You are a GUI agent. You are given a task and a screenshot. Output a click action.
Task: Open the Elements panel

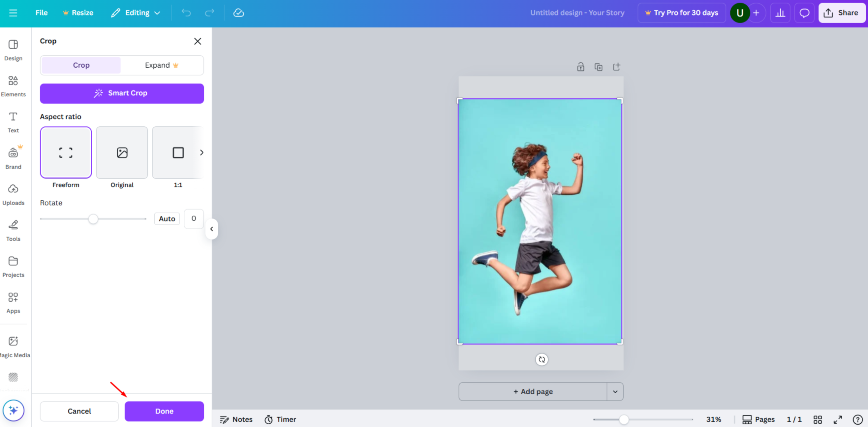point(14,85)
